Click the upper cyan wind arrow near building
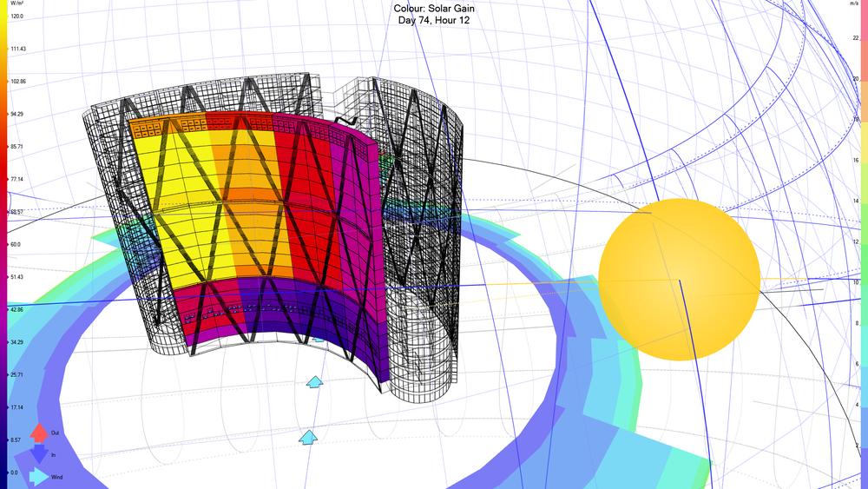 315,381
